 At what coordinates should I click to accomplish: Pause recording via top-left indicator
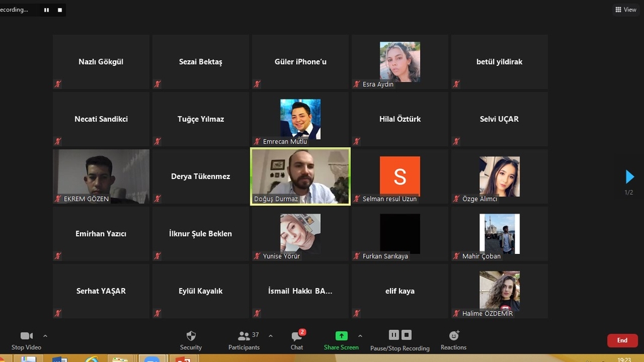[47, 10]
